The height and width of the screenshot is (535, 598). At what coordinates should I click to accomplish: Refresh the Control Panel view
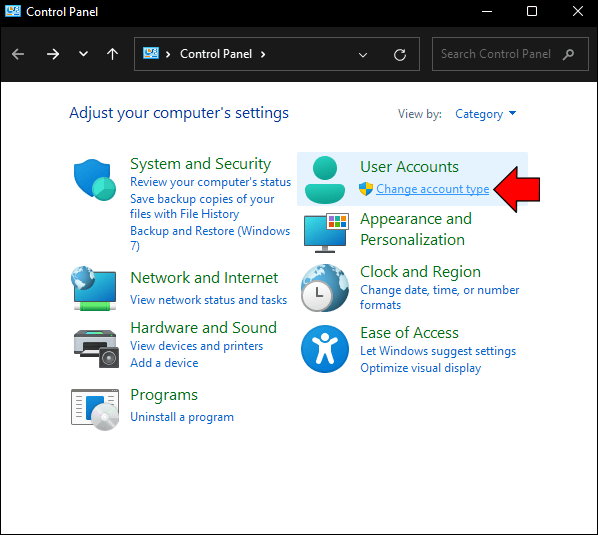pyautogui.click(x=400, y=55)
